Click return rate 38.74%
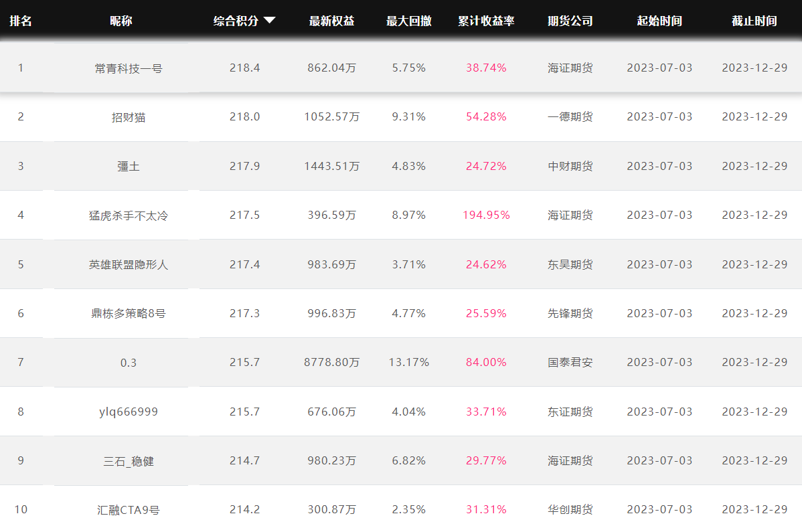The width and height of the screenshot is (802, 532). point(486,68)
